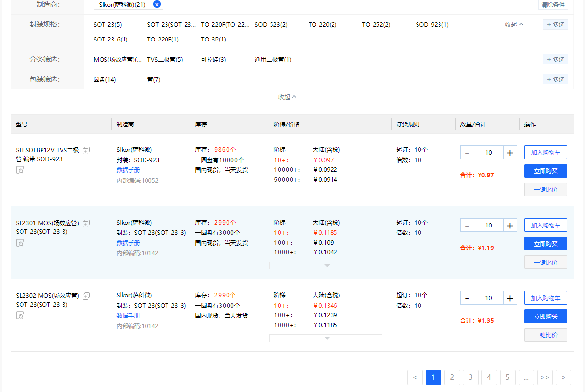Collapse the package spec row with 收起

pos(514,24)
